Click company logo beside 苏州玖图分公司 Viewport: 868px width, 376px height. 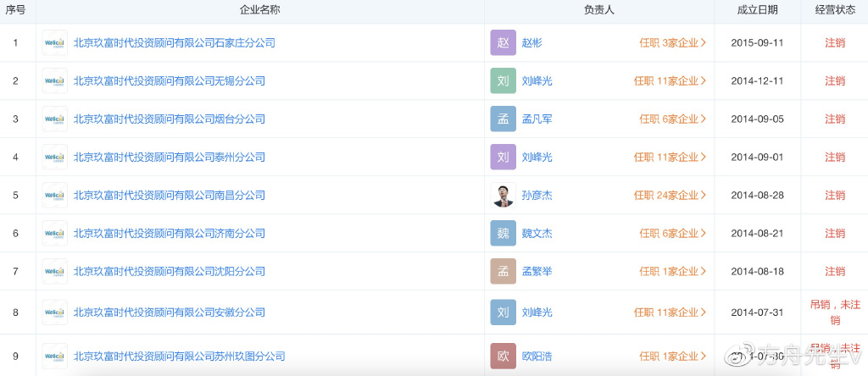pyautogui.click(x=55, y=356)
